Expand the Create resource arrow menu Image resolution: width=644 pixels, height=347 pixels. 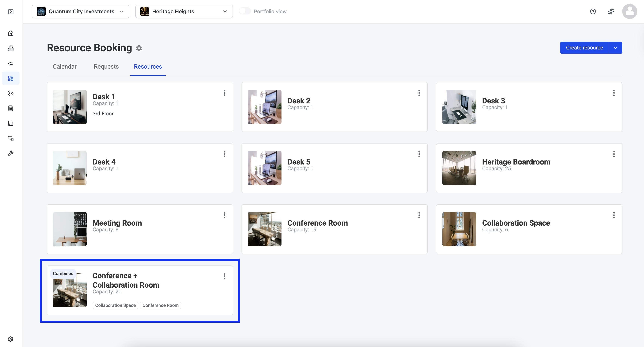pos(615,48)
